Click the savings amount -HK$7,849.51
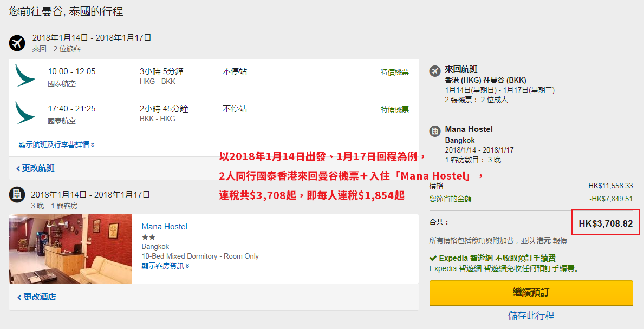The image size is (644, 329). click(x=611, y=199)
